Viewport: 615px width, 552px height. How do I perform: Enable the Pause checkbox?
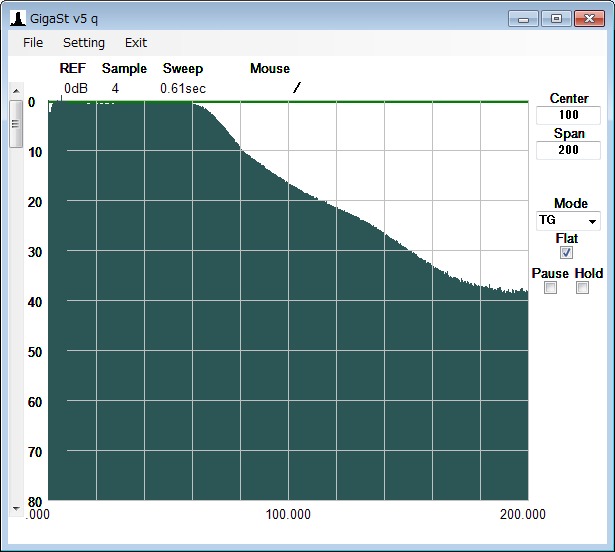pos(550,288)
